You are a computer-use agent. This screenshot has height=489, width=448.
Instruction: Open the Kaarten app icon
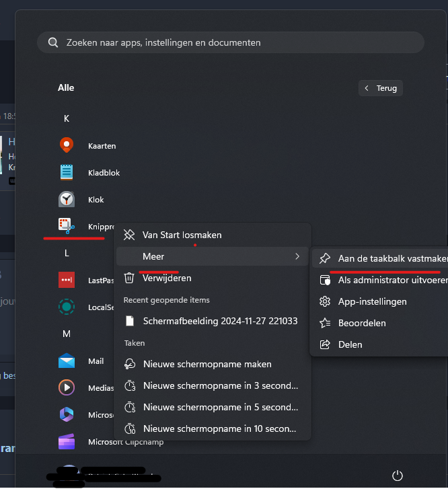pyautogui.click(x=67, y=145)
